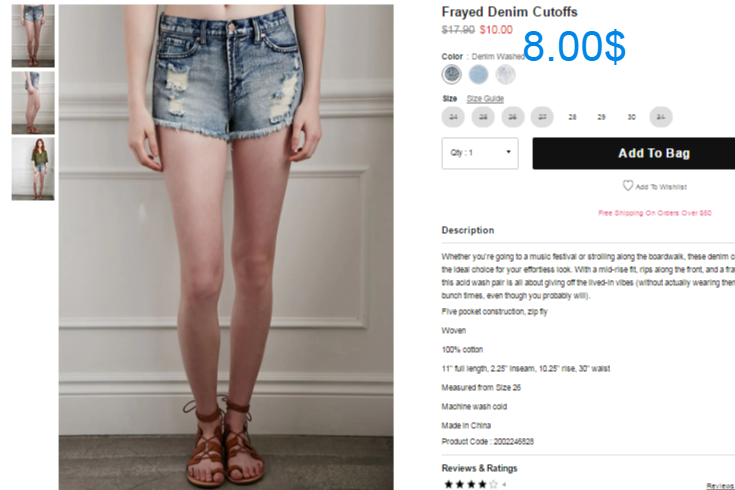
Task: Open the Qty quantity dropdown
Action: [480, 153]
